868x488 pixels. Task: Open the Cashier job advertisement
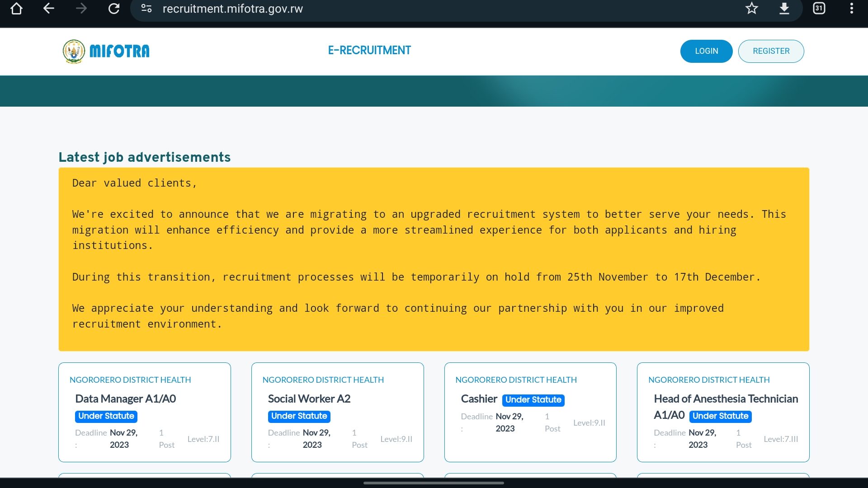[479, 399]
